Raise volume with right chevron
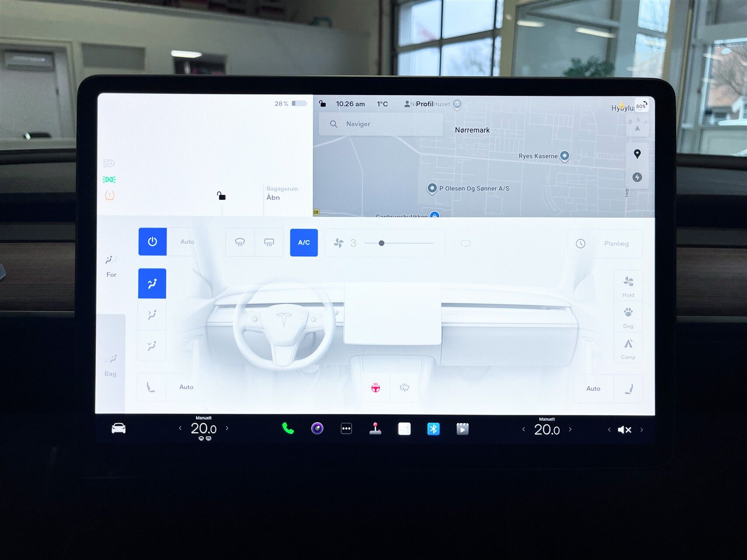 coord(641,430)
